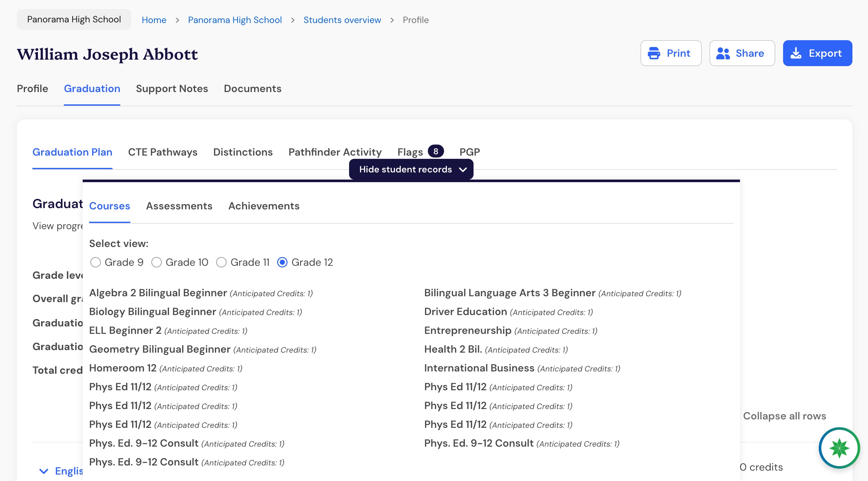The width and height of the screenshot is (868, 481).
Task: Click the Print button label
Action: (678, 53)
